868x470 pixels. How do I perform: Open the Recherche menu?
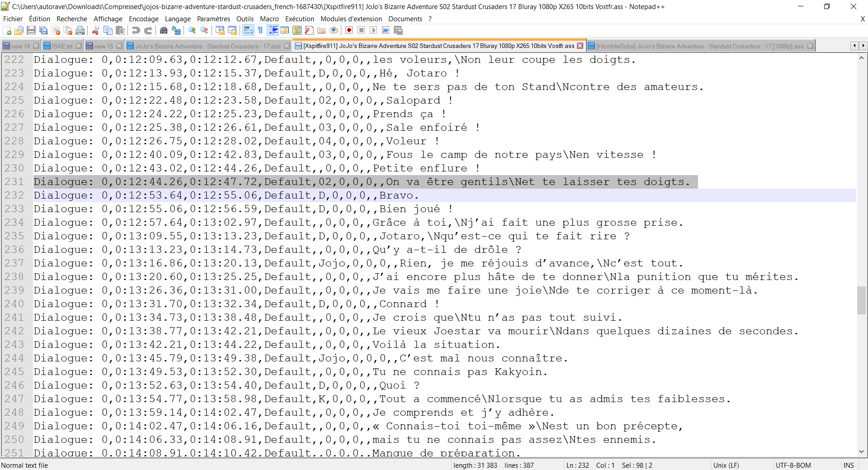[72, 19]
